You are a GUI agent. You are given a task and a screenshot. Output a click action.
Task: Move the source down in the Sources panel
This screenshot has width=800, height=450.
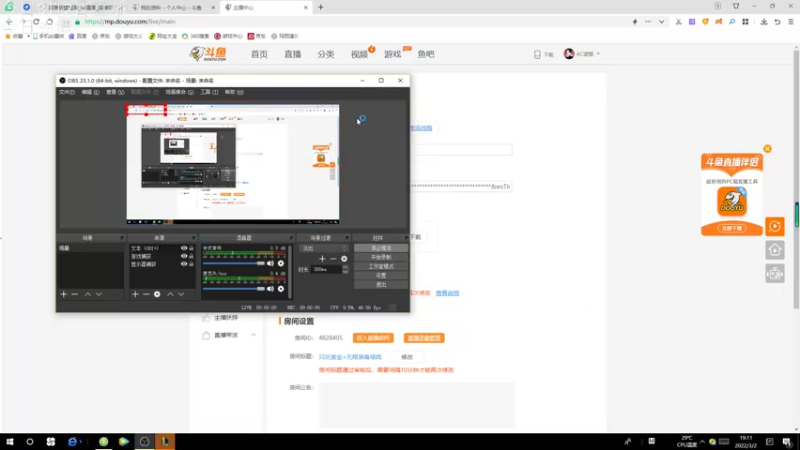(181, 294)
